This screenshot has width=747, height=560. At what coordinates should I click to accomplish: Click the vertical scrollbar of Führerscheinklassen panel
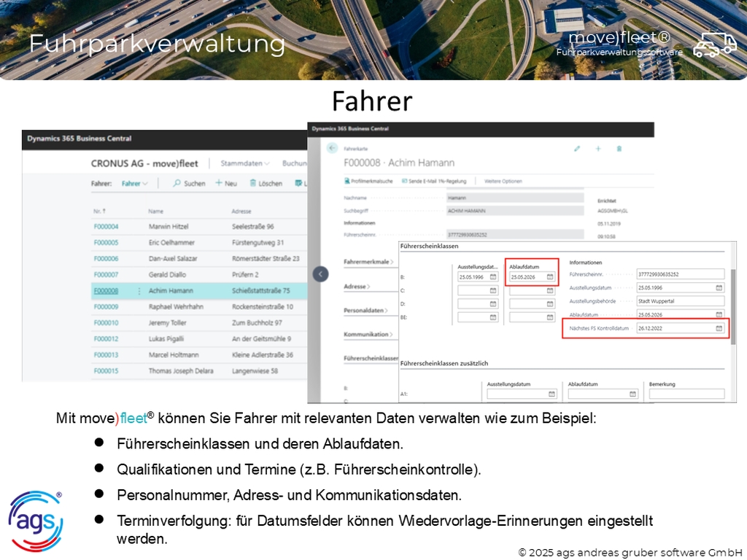pos(733,307)
